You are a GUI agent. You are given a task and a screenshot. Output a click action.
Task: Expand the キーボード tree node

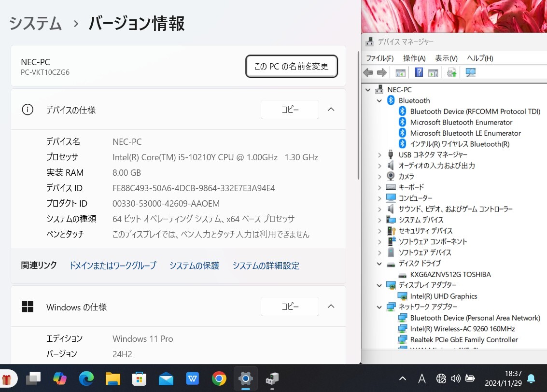tap(379, 187)
